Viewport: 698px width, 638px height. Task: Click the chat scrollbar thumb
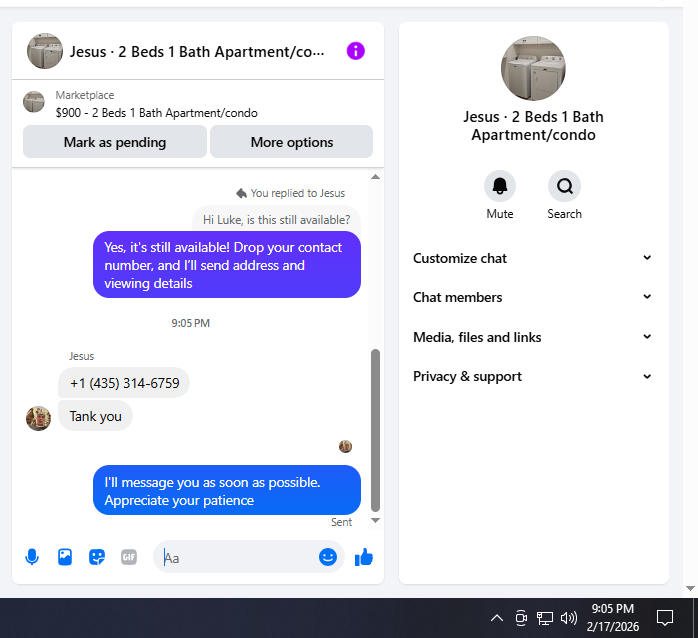coord(375,430)
